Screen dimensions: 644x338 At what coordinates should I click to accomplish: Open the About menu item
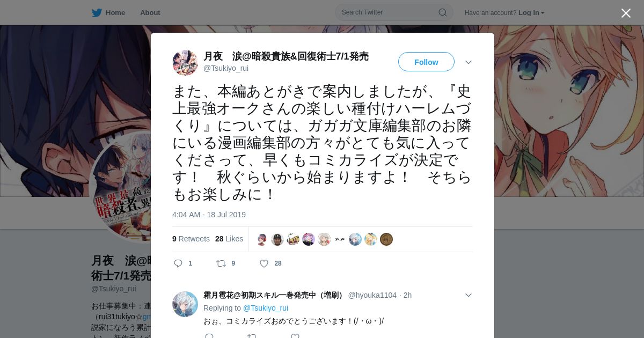click(x=150, y=13)
